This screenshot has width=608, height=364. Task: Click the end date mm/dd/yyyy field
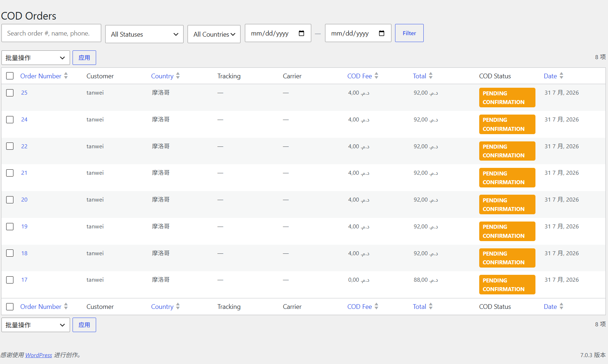coord(358,33)
